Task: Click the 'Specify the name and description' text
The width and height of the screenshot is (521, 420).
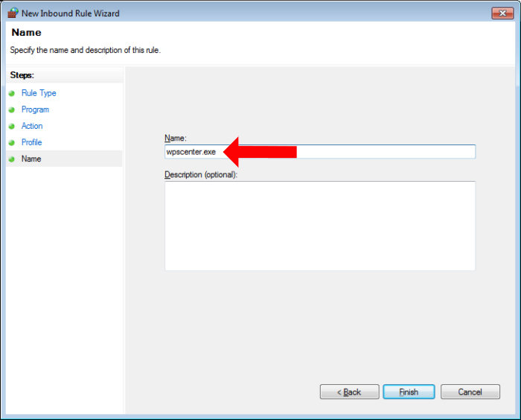Action: coord(86,50)
